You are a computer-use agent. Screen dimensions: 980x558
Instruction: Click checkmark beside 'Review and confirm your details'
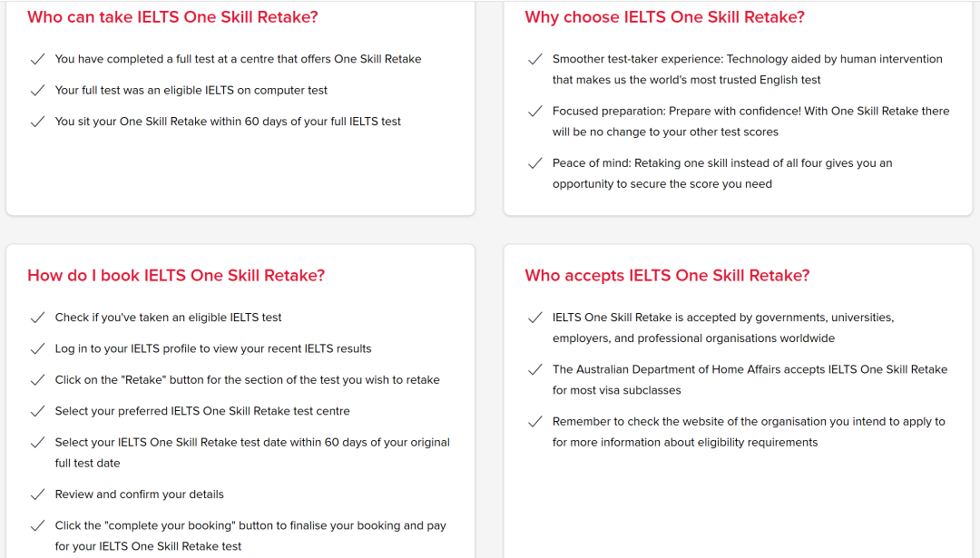pyautogui.click(x=37, y=494)
